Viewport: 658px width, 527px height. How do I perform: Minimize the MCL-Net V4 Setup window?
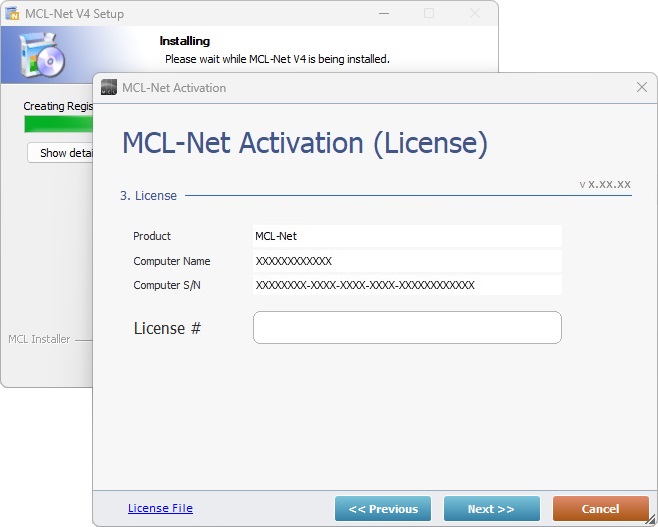click(x=384, y=13)
